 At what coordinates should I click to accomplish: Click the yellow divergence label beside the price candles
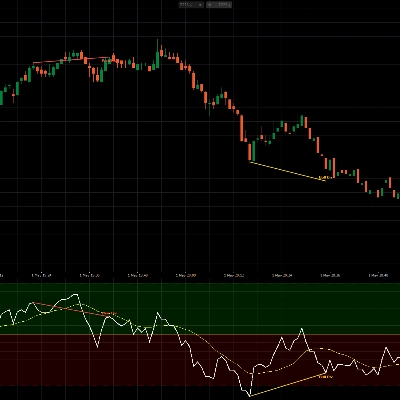(325, 178)
